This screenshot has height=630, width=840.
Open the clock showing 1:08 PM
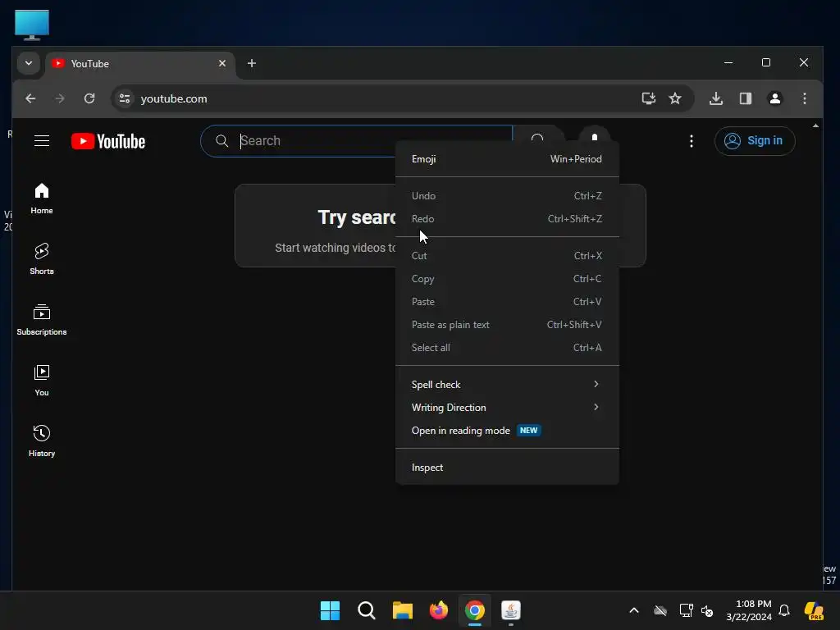(x=749, y=610)
